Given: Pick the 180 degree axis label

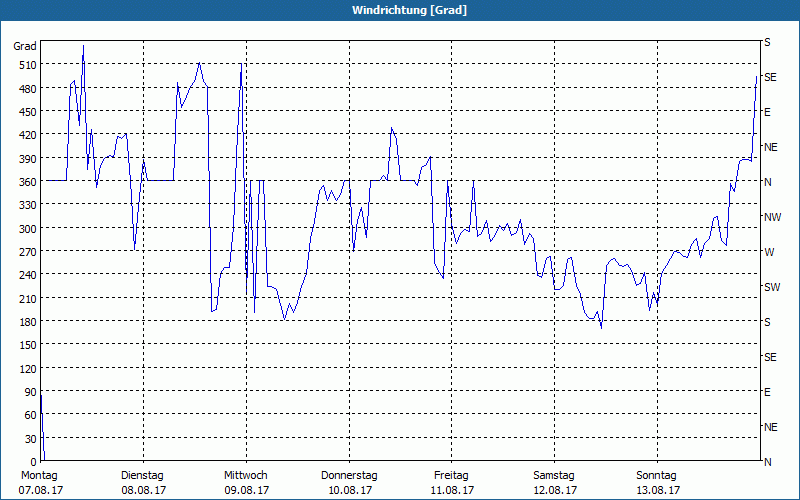Looking at the screenshot, I should click(x=28, y=322).
